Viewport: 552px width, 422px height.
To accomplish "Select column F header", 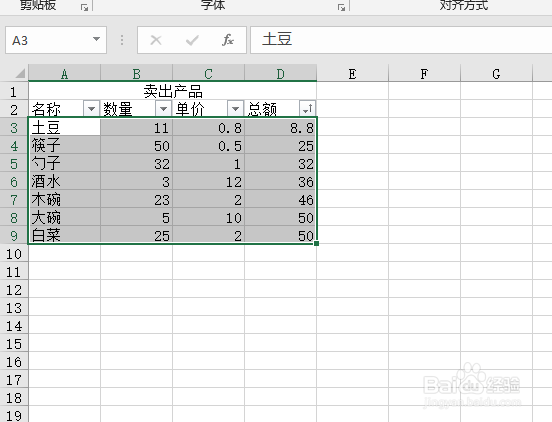I will (x=425, y=73).
